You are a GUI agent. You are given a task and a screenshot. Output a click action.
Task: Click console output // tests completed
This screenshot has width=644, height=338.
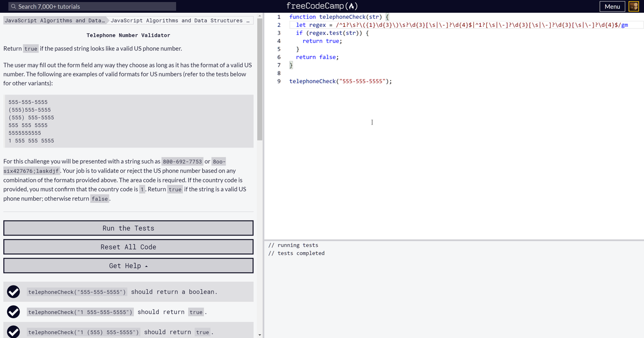tap(296, 253)
